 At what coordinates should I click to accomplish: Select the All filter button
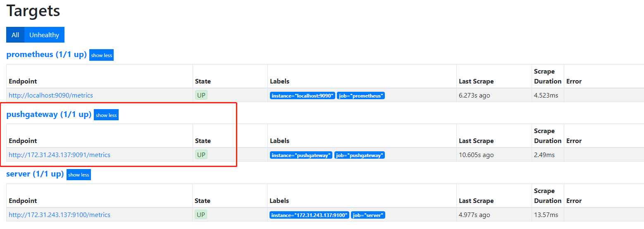[15, 35]
